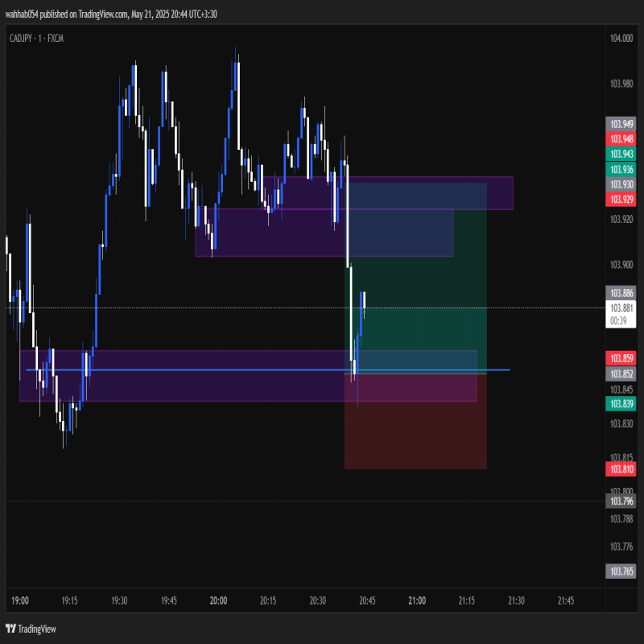Click the current price 103.881 countdown label
This screenshot has width=644, height=644.
(x=621, y=314)
